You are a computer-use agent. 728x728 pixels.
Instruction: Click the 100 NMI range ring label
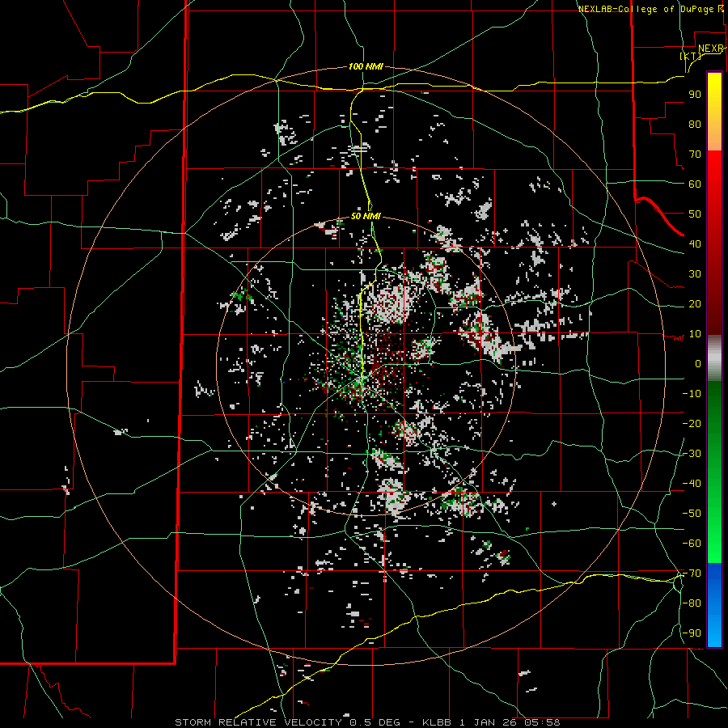(x=366, y=67)
